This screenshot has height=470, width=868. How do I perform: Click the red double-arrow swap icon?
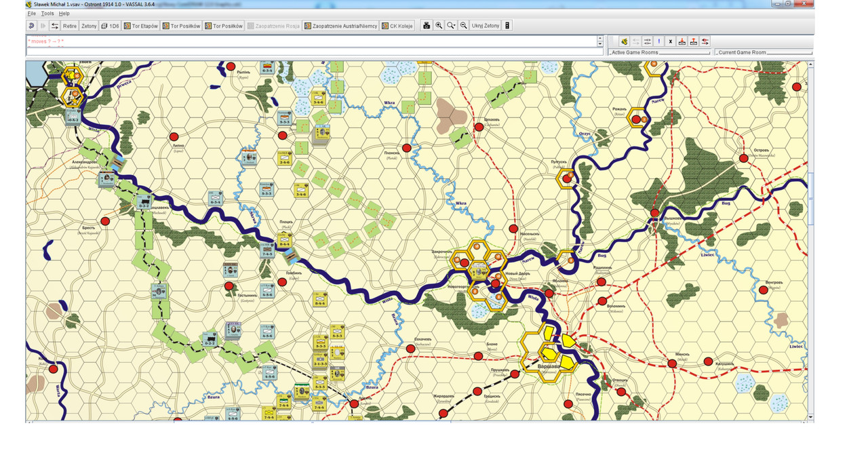point(705,41)
